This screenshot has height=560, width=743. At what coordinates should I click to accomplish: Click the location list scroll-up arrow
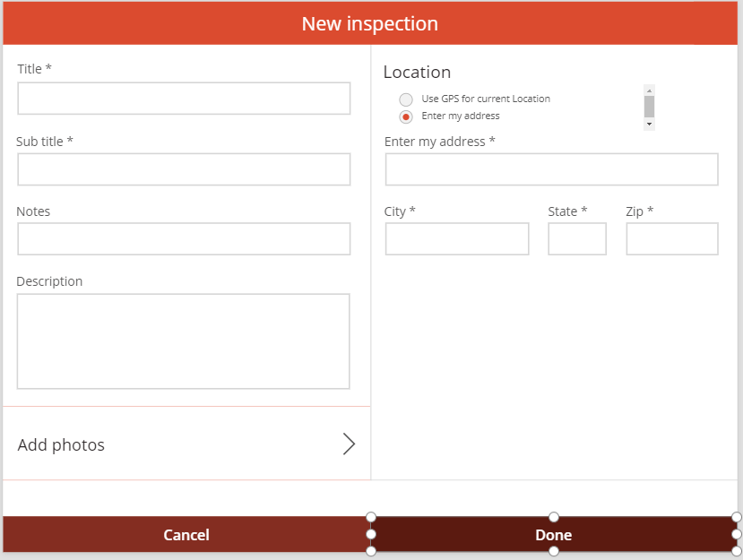pyautogui.click(x=649, y=90)
